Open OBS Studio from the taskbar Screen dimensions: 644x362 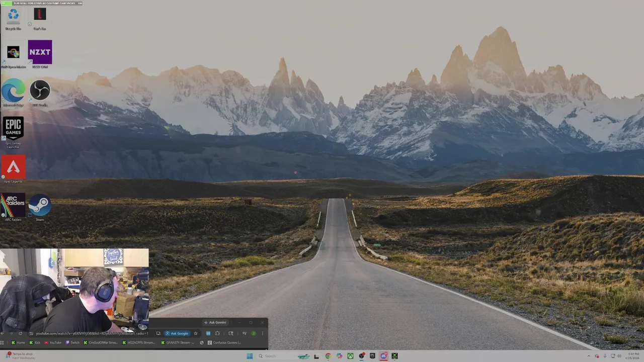tap(361, 356)
